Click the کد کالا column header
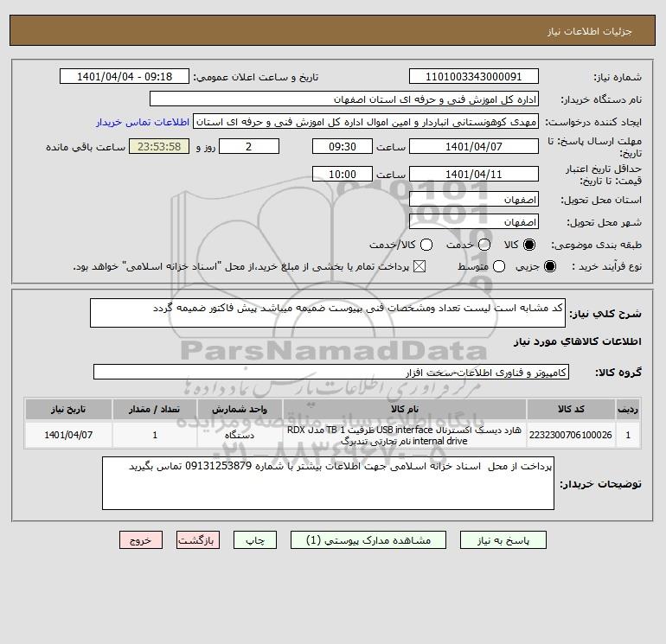666x644 pixels. click(x=571, y=409)
